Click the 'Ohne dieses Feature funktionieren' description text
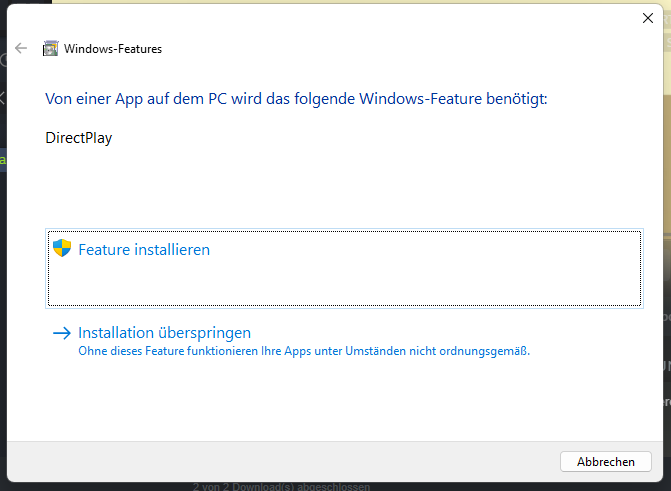 pyautogui.click(x=304, y=351)
